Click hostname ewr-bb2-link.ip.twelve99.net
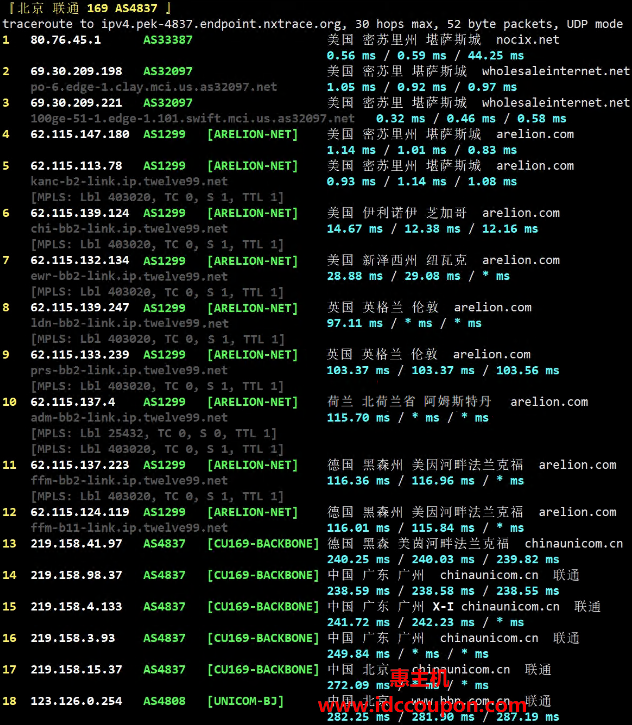The height and width of the screenshot is (725, 632). pyautogui.click(x=129, y=276)
